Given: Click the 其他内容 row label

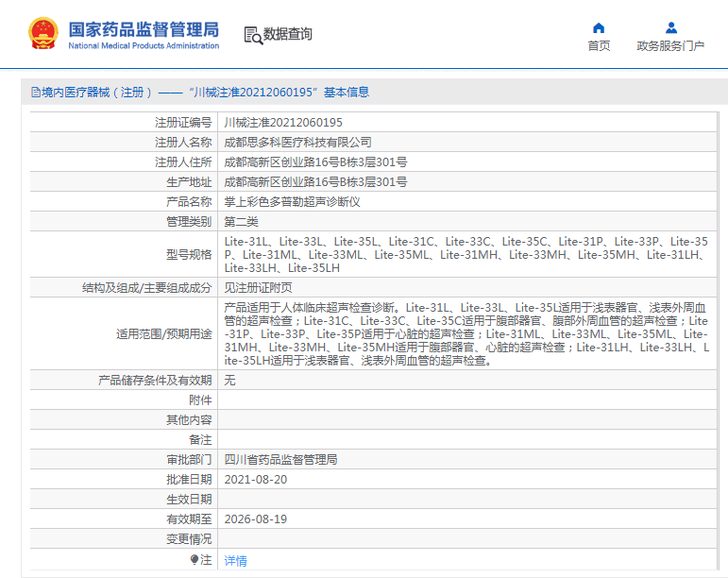Looking at the screenshot, I should pyautogui.click(x=189, y=420).
